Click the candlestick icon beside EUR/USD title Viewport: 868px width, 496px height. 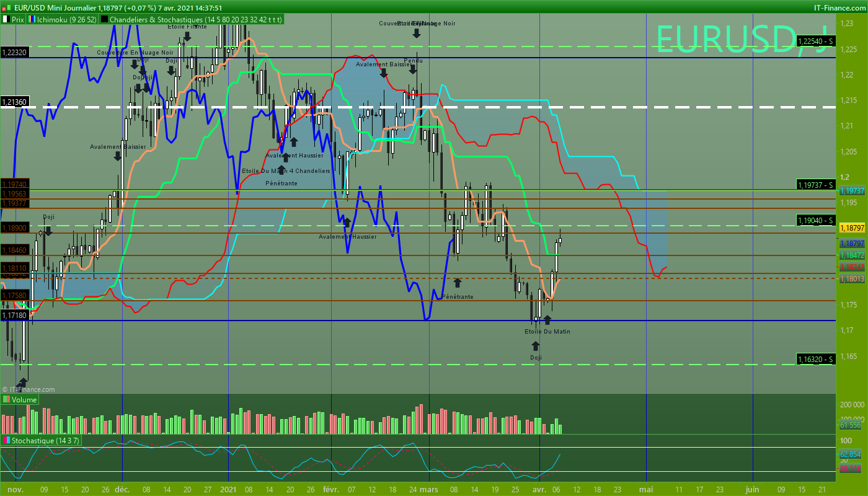(7, 7)
